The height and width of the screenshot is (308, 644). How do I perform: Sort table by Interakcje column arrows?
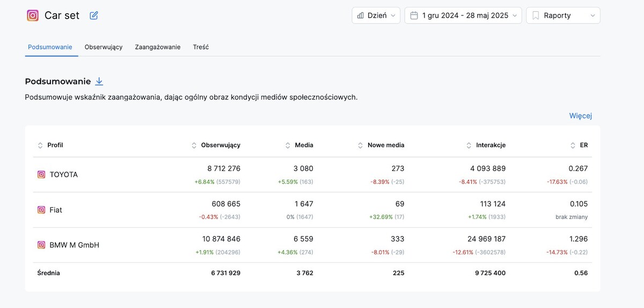pos(469,145)
